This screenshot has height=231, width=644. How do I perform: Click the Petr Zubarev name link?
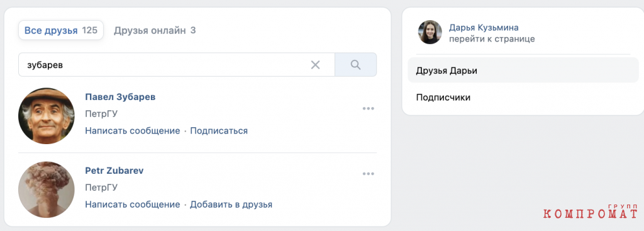pos(114,171)
